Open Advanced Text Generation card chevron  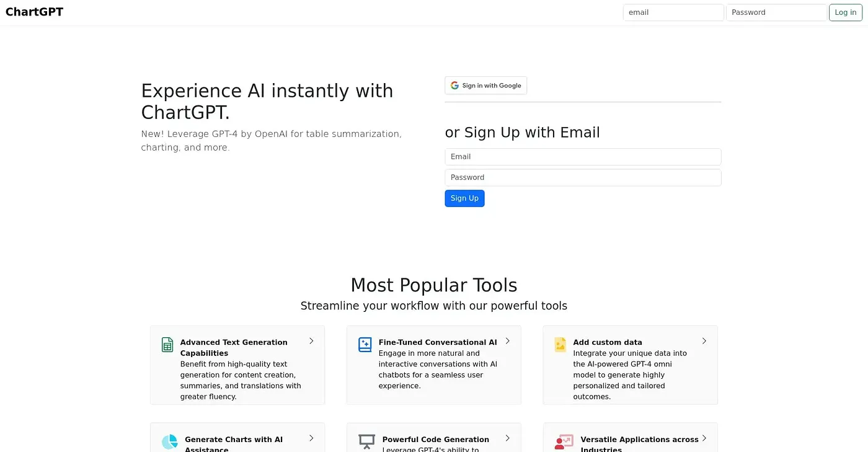pos(311,341)
